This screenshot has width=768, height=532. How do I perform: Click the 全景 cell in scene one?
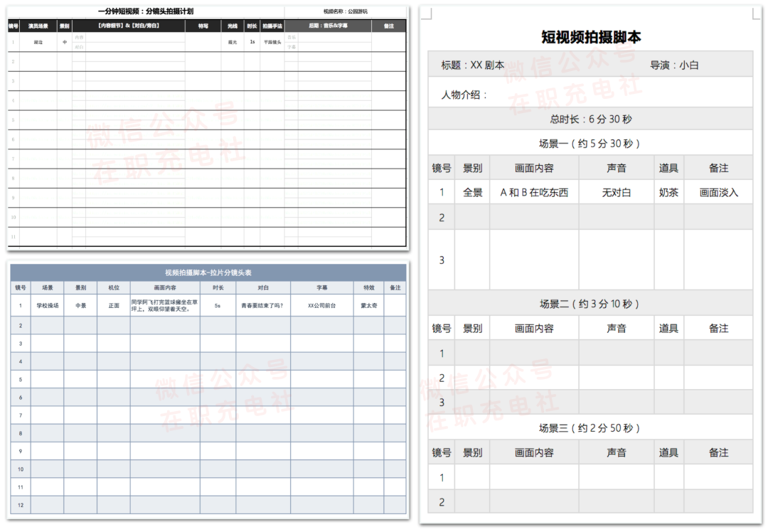click(472, 192)
